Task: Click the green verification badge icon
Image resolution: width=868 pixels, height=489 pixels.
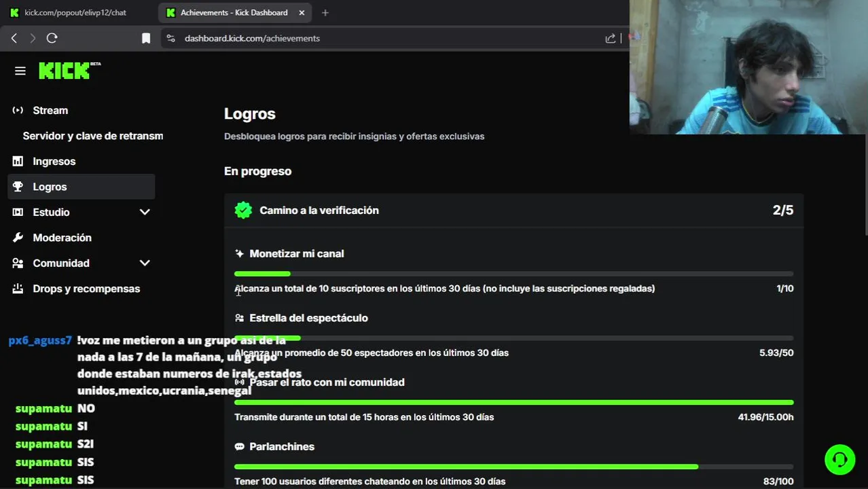Action: 243,211
